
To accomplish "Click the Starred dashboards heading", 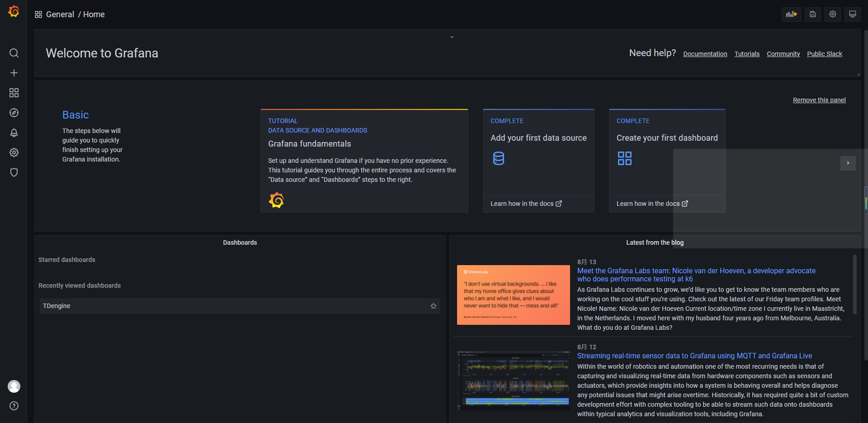I will click(x=67, y=260).
